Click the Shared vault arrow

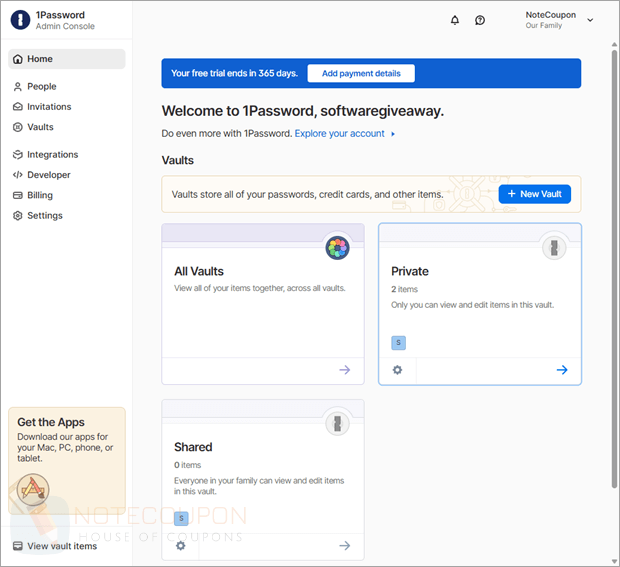pos(344,546)
